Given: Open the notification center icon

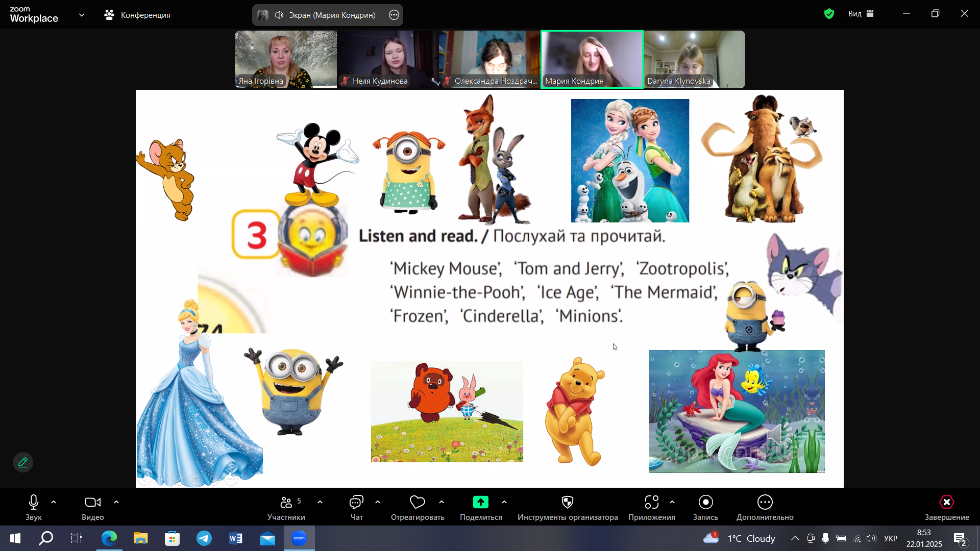Looking at the screenshot, I should 960,539.
